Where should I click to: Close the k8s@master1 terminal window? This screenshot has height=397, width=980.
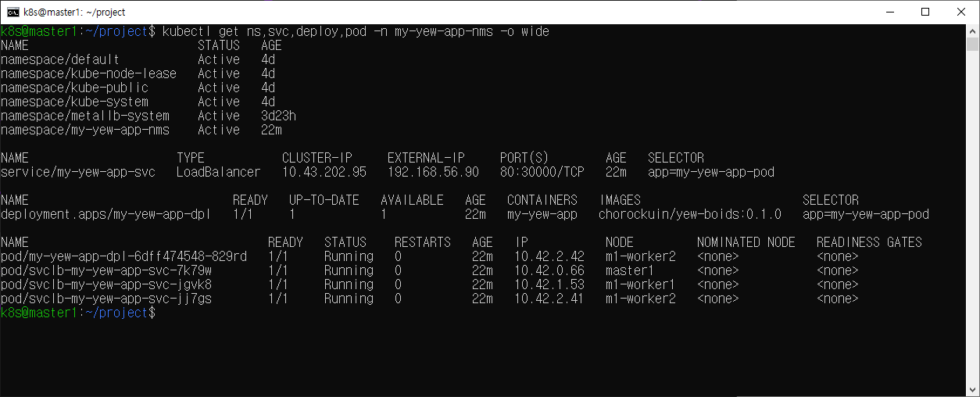[961, 12]
